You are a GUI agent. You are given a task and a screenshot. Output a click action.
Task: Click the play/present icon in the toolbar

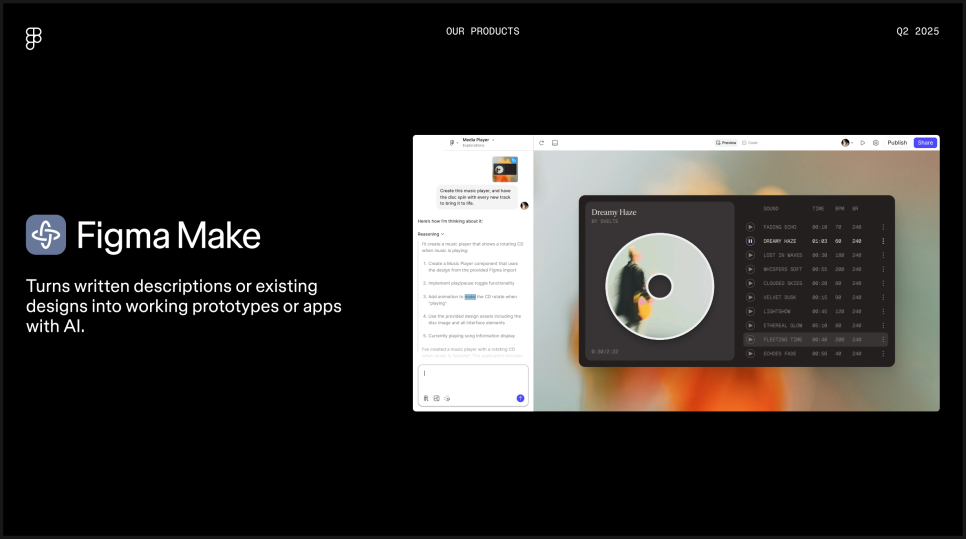(862, 143)
